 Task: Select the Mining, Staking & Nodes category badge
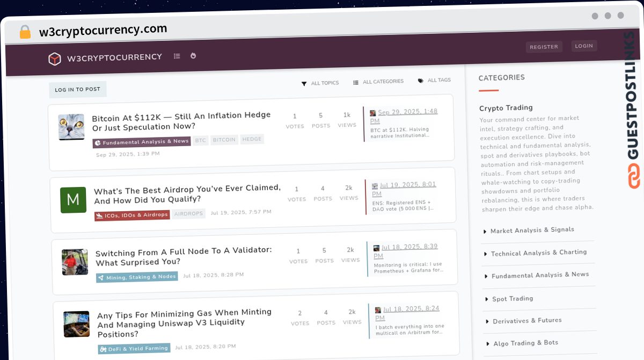coord(137,277)
